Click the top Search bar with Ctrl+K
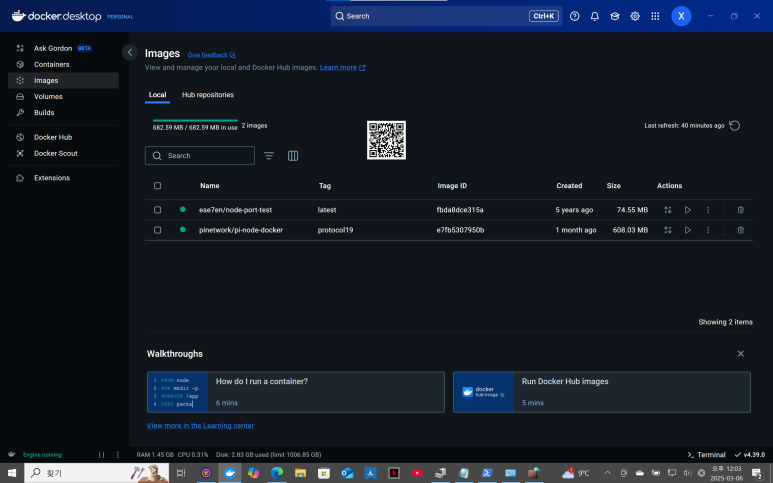773x483 pixels. pos(446,16)
